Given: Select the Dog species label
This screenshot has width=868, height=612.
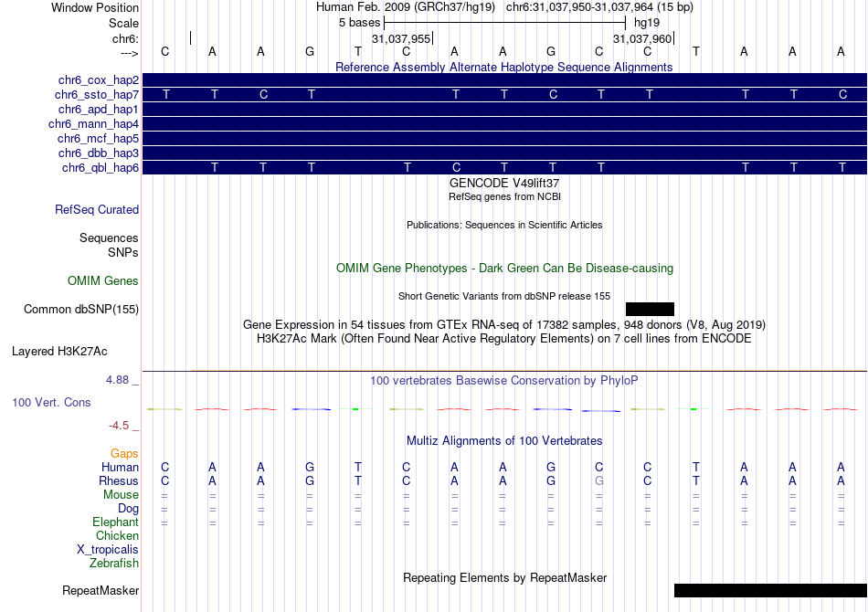Looking at the screenshot, I should [x=128, y=509].
